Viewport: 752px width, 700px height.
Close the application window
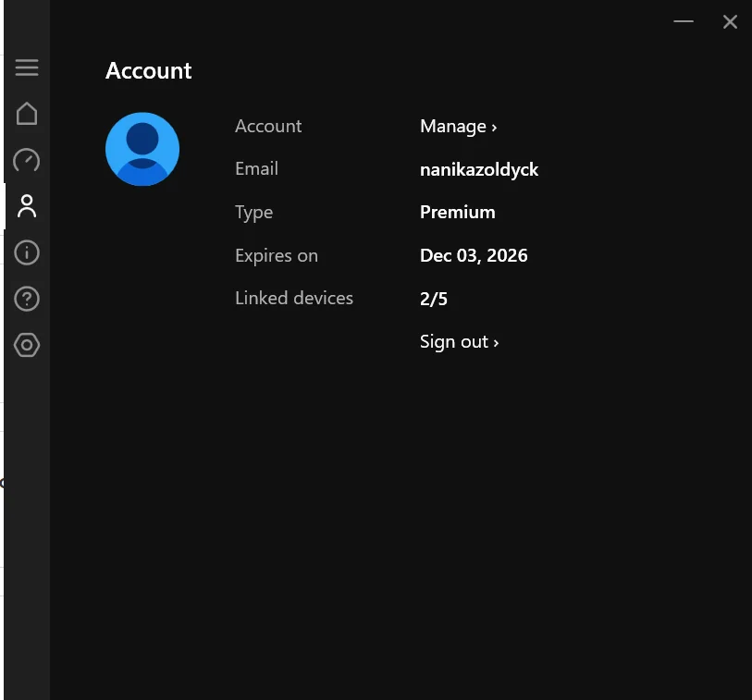click(x=730, y=21)
